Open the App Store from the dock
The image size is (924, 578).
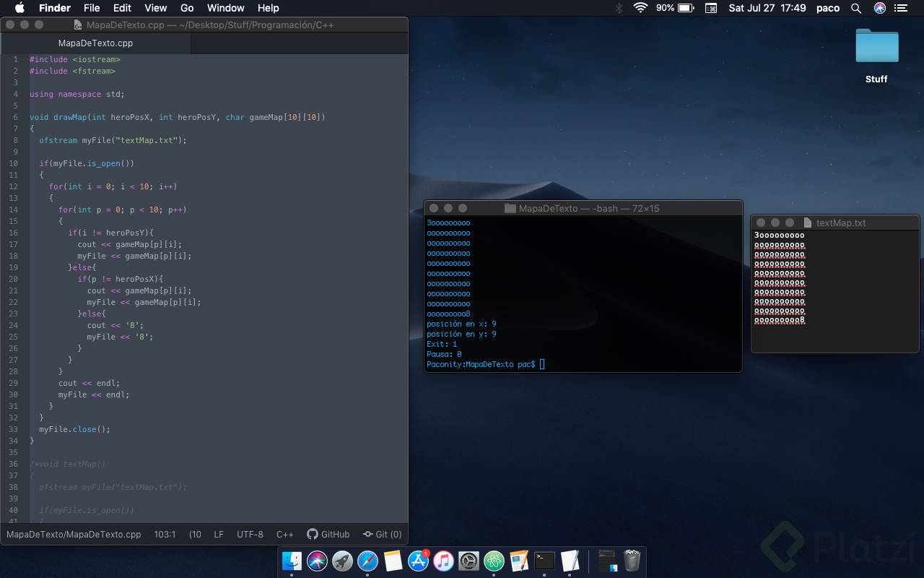pos(417,561)
